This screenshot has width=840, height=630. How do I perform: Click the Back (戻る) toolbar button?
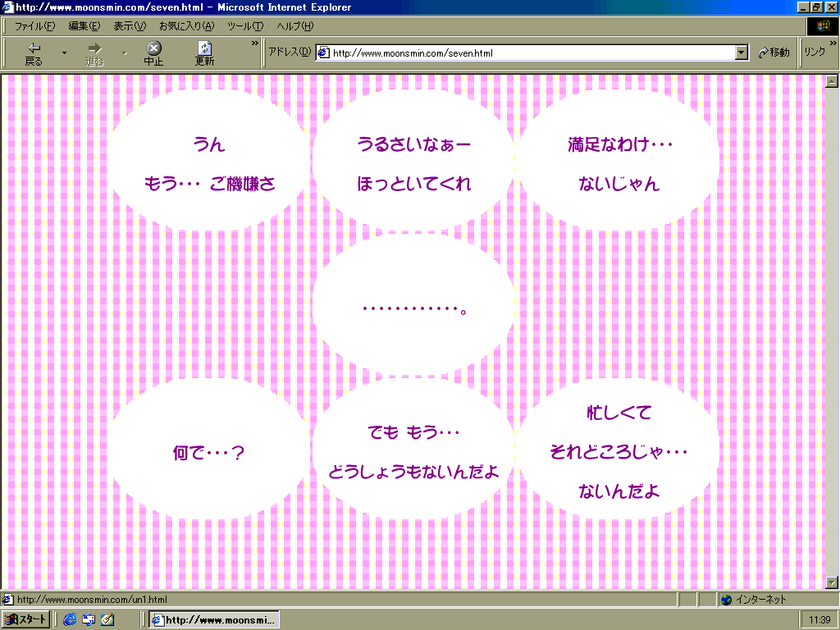click(x=34, y=53)
